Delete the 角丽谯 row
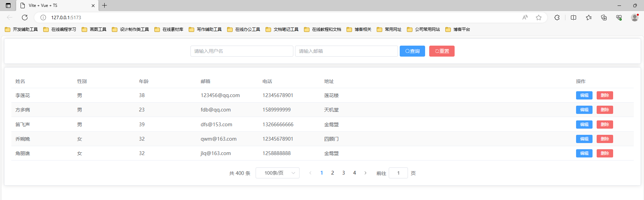Viewport: 644px width, 200px height. (x=605, y=153)
